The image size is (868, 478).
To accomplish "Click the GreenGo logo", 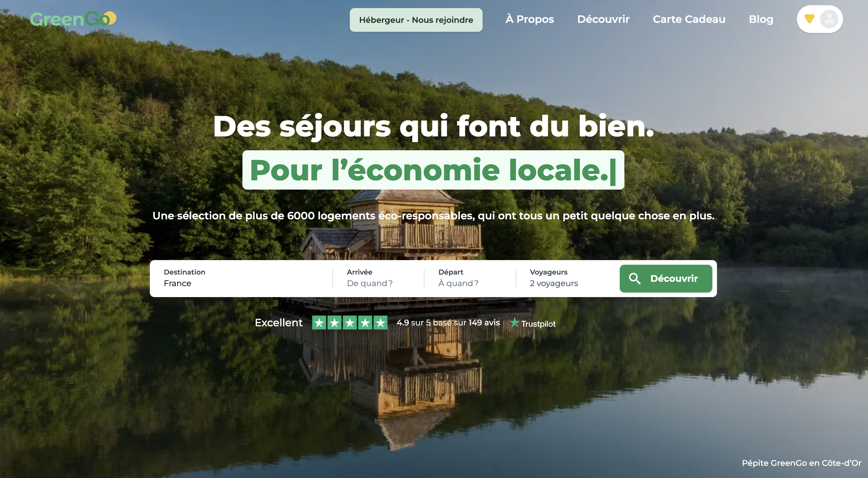I will pyautogui.click(x=73, y=19).
